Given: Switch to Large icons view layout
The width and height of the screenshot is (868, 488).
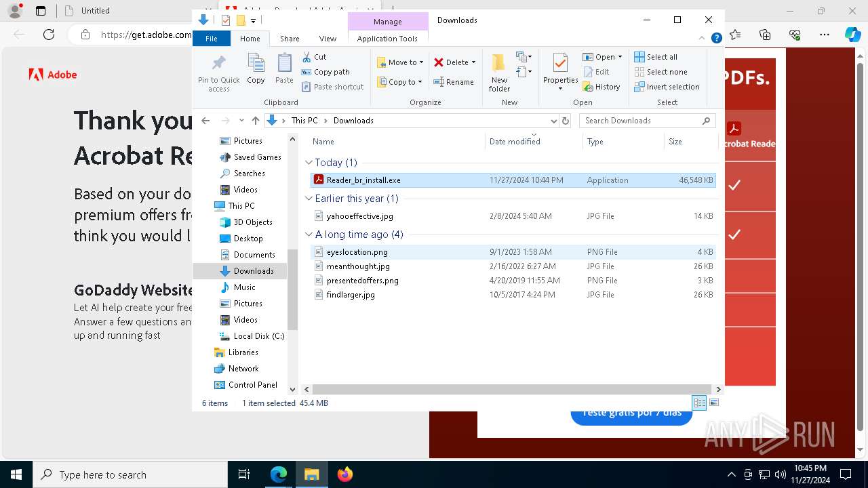Looking at the screenshot, I should click(713, 403).
